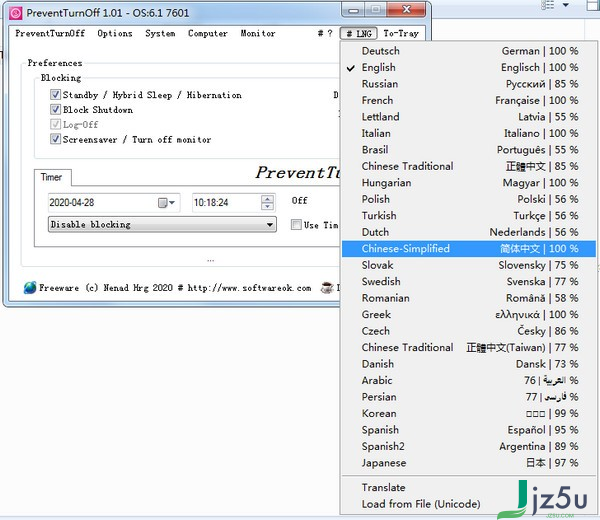The height and width of the screenshot is (520, 600).
Task: Click the PreventTurnOff pink title bar icon
Action: coord(16,13)
